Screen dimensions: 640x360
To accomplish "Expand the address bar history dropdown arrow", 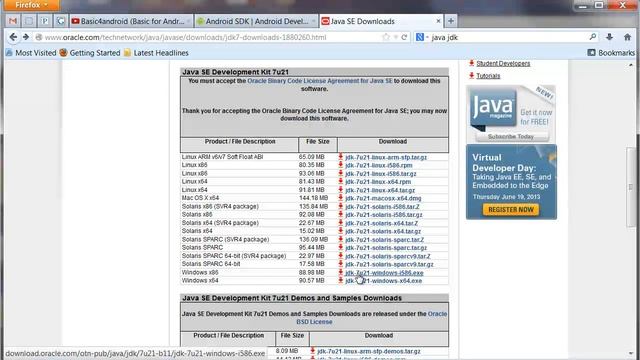I will pyautogui.click(x=396, y=37).
